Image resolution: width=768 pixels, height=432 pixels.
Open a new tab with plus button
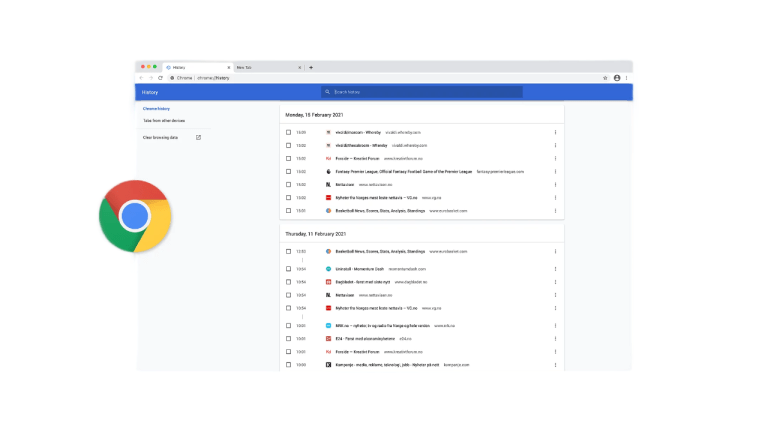coord(311,68)
